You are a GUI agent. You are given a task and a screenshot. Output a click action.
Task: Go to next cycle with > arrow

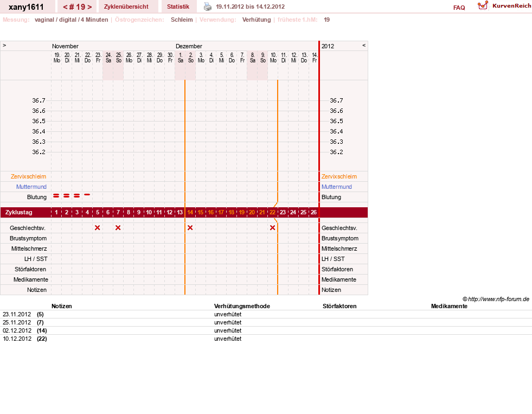(x=89, y=7)
